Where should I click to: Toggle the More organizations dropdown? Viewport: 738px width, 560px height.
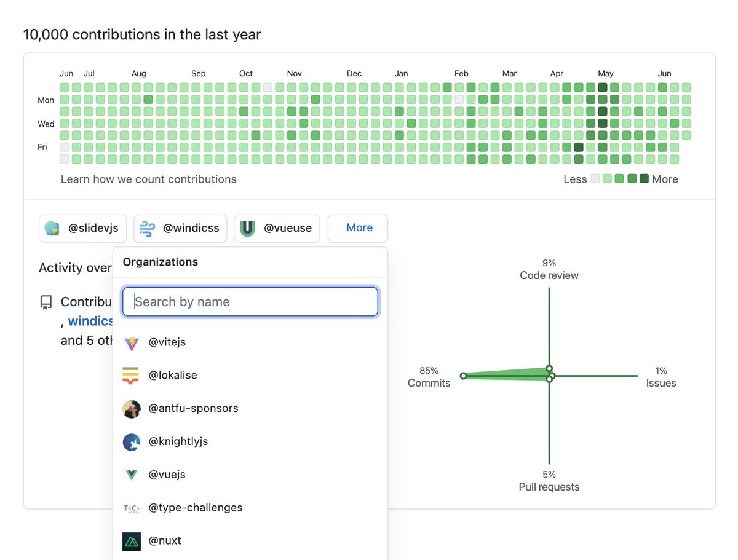pos(358,228)
